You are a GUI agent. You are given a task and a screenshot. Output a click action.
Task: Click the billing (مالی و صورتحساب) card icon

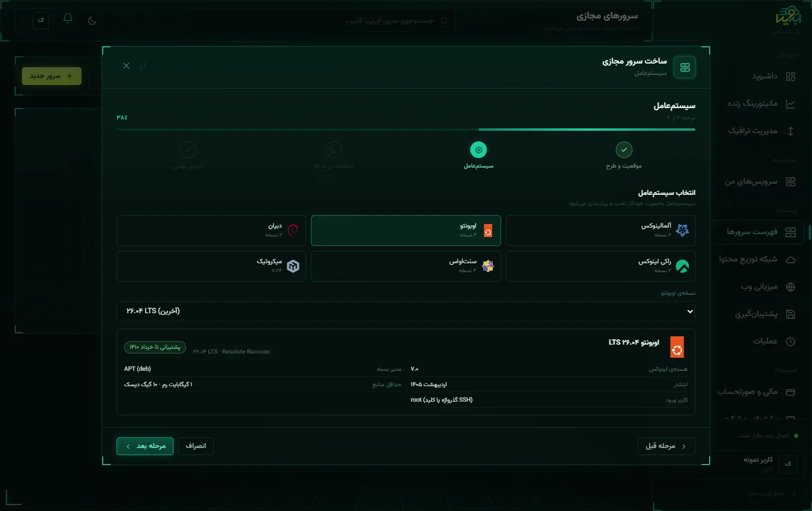point(791,392)
